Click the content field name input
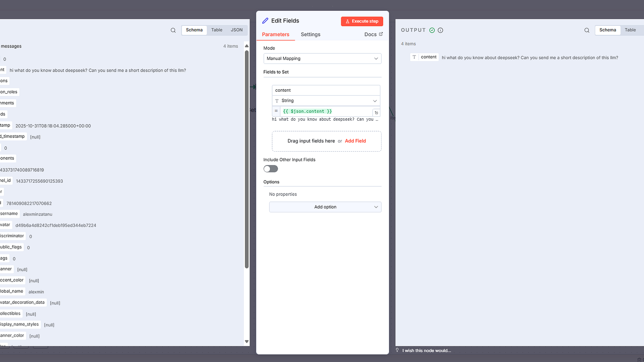The width and height of the screenshot is (644, 362). coord(326,90)
